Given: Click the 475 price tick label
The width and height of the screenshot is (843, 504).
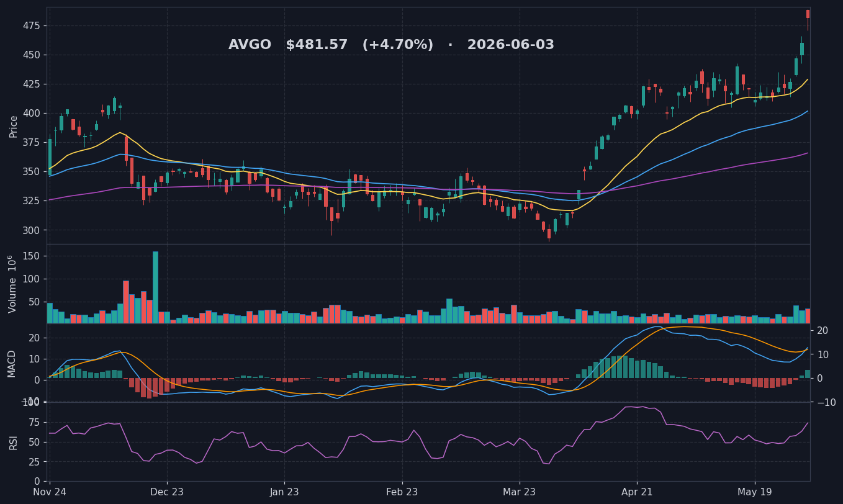Looking at the screenshot, I should coord(31,25).
